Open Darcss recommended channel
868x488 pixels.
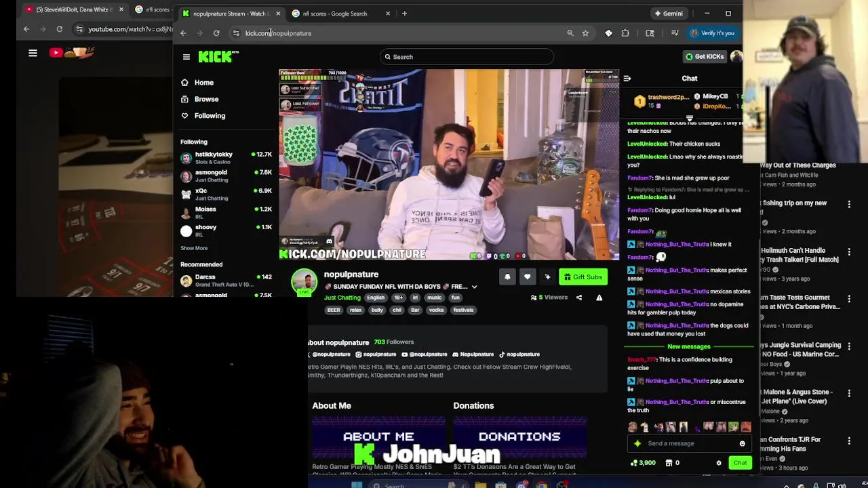226,281
